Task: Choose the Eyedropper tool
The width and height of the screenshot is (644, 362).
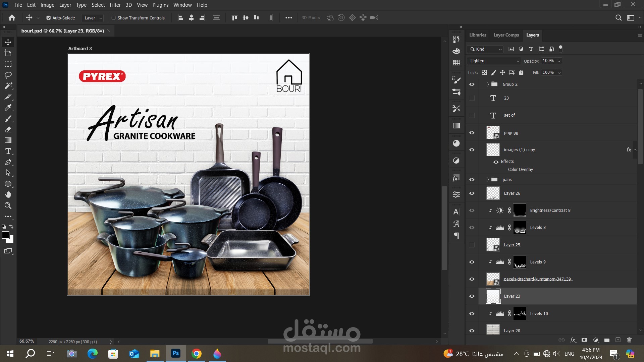Action: tap(8, 108)
